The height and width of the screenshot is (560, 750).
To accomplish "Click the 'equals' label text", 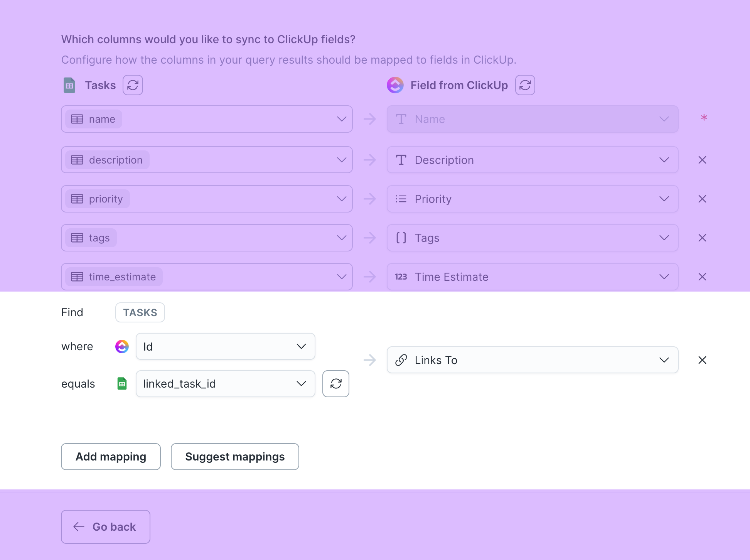I will (x=78, y=384).
